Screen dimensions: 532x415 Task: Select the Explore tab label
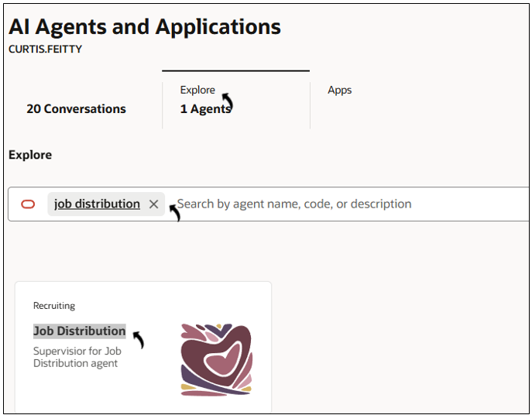coord(197,90)
